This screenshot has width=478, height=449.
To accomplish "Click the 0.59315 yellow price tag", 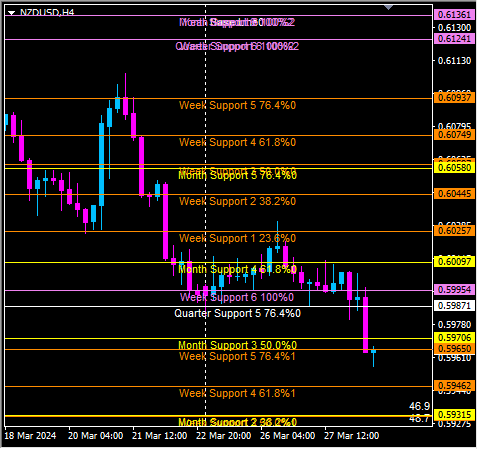I will click(x=454, y=415).
